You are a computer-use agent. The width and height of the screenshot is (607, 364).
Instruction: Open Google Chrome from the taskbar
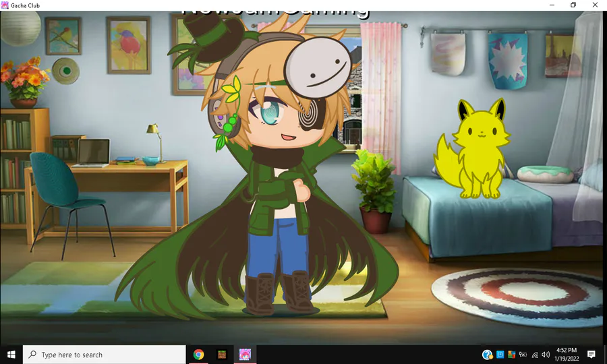point(198,355)
